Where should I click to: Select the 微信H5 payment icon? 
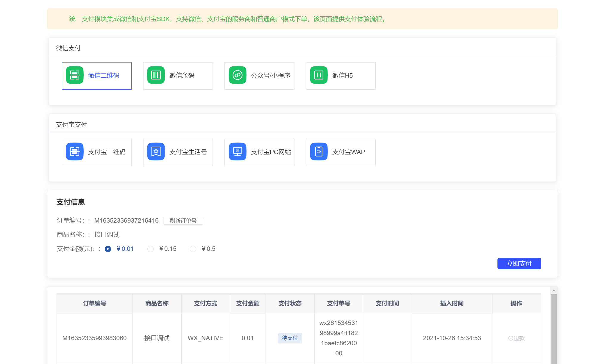click(319, 75)
